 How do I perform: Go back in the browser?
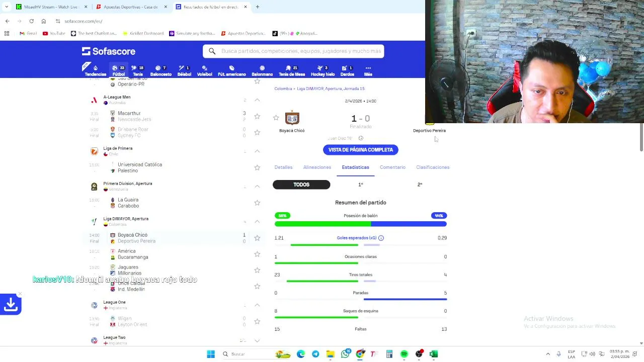tap(7, 21)
